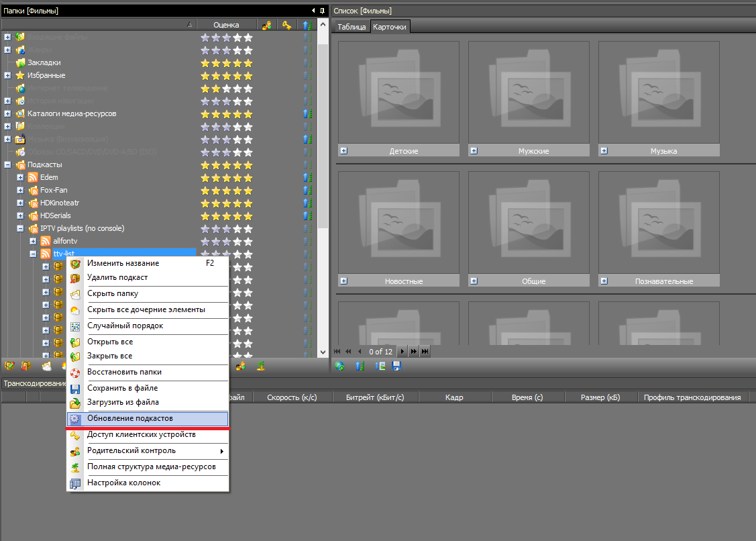Click the RSS icon of the HDKinoteatr podcast
The width and height of the screenshot is (756, 541).
[x=33, y=203]
